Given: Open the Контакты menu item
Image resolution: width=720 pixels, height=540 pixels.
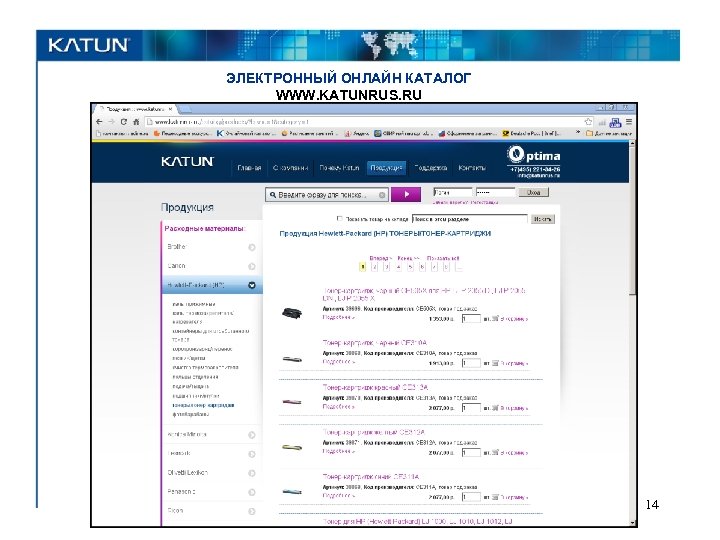Looking at the screenshot, I should coord(472,168).
